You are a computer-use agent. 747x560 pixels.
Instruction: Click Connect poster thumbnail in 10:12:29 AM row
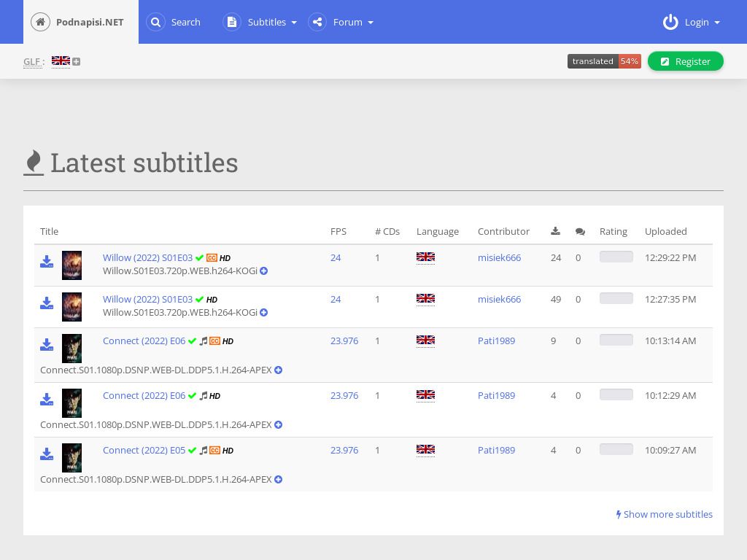(72, 402)
